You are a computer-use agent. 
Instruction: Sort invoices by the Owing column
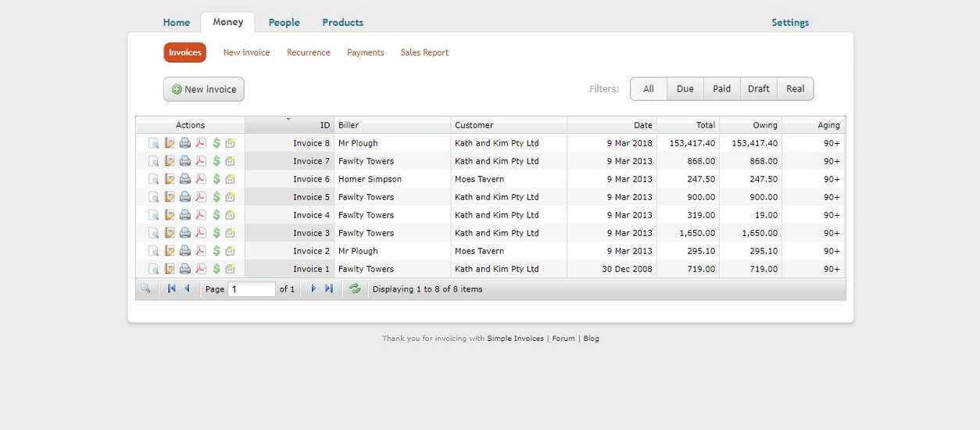tap(750, 125)
